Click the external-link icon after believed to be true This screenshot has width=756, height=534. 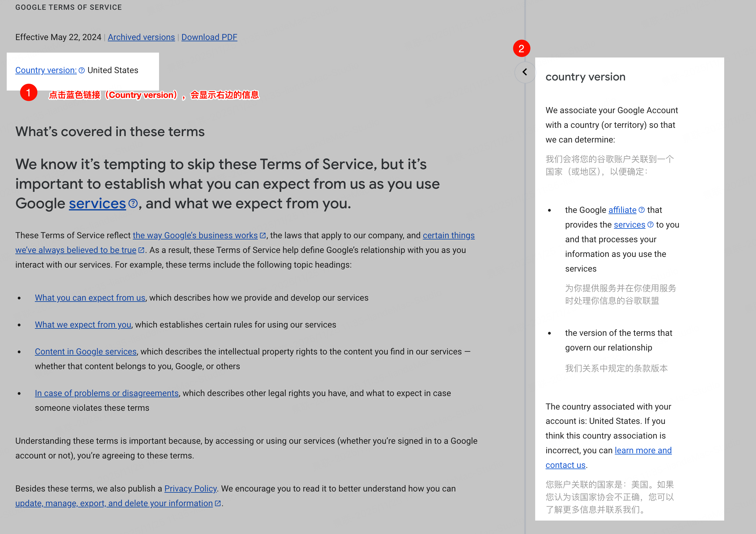coord(141,250)
